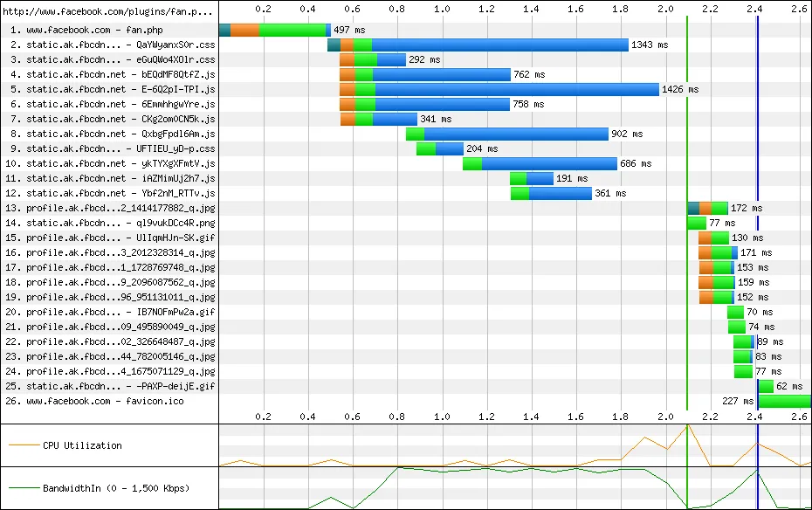Click the page URL header at top left
Screen dimensions: 812x510
[x=107, y=12]
